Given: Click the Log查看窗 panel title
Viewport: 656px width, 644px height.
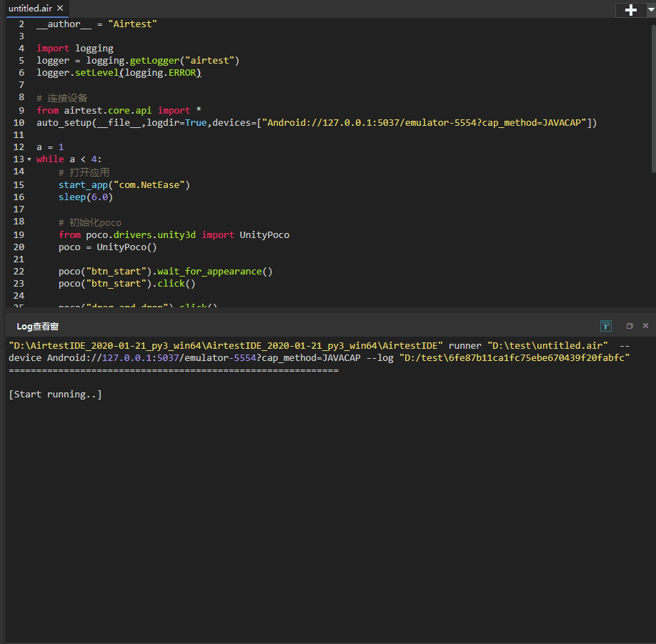Looking at the screenshot, I should [38, 327].
